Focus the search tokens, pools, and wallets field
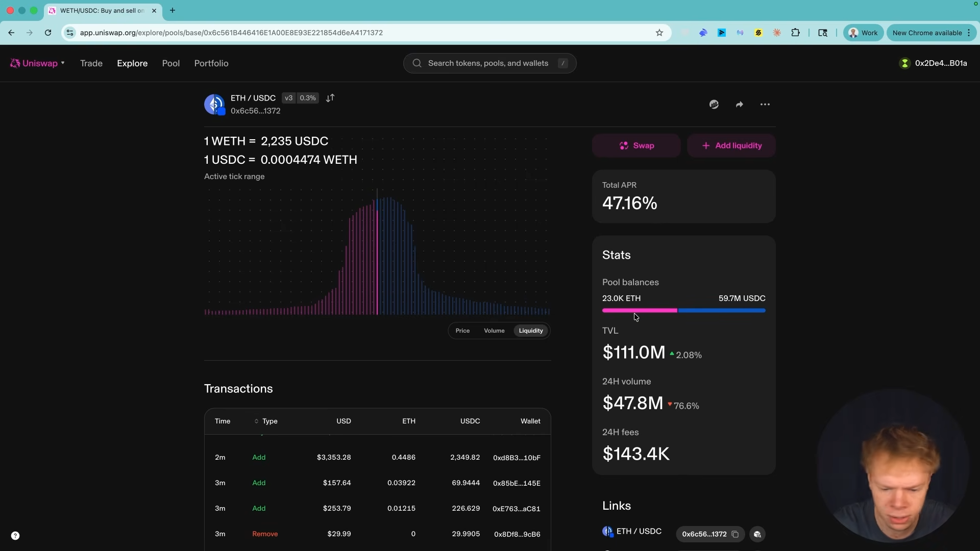980x551 pixels. pyautogui.click(x=490, y=63)
